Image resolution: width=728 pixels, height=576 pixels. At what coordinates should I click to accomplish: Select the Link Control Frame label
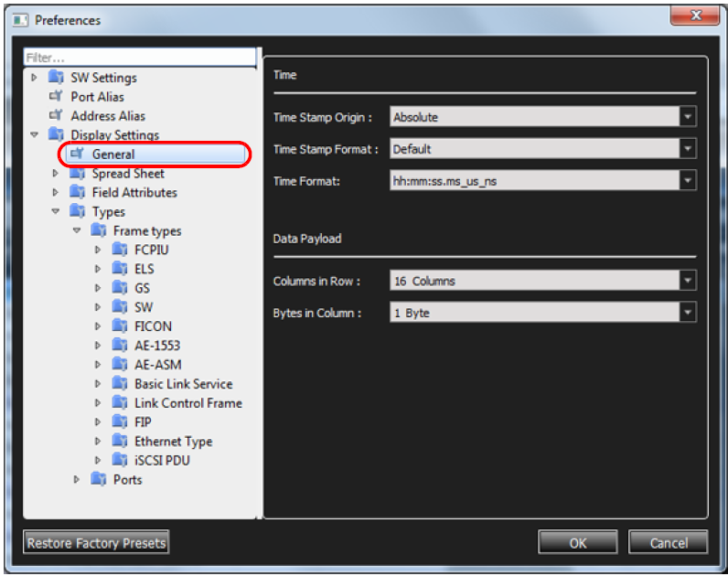(188, 403)
